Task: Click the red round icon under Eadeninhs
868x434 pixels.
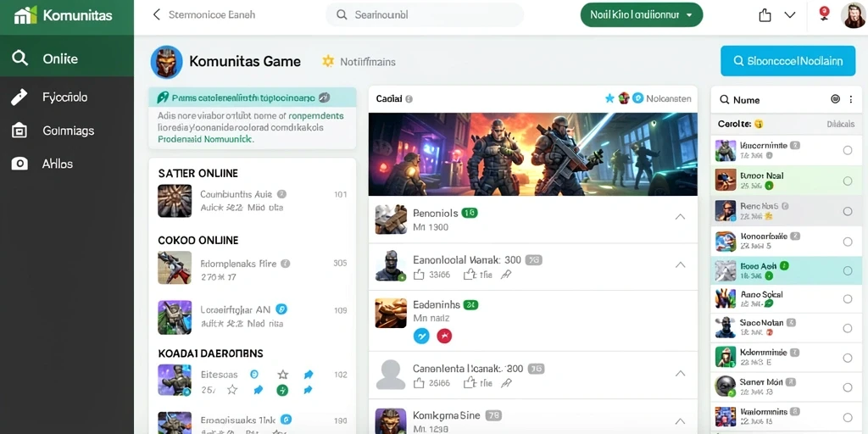Action: coord(444,335)
